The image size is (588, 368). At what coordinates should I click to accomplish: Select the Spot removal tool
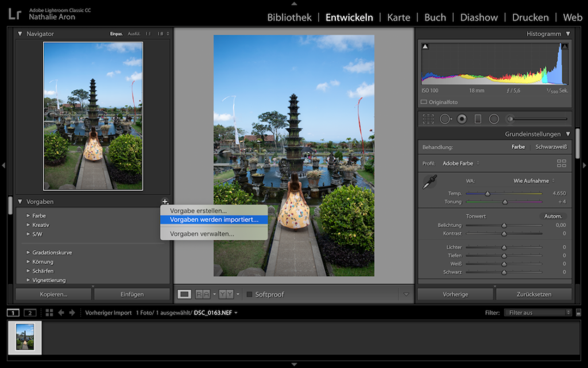[x=445, y=119]
